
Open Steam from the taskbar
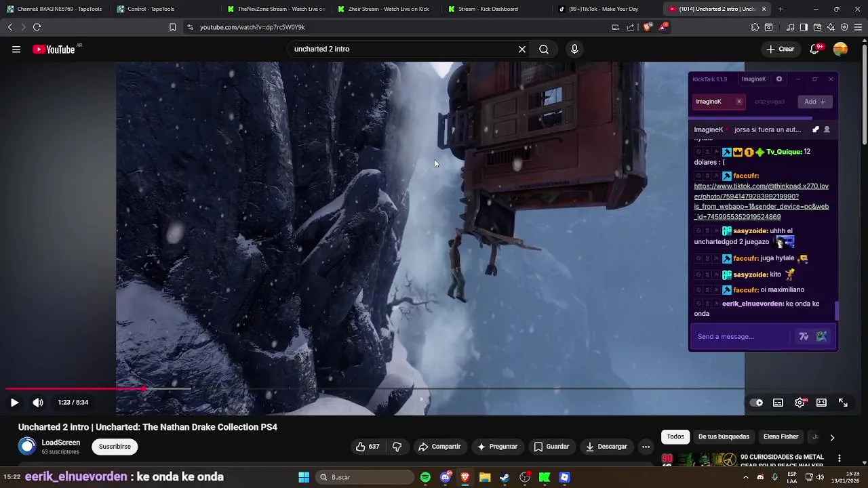click(x=505, y=477)
